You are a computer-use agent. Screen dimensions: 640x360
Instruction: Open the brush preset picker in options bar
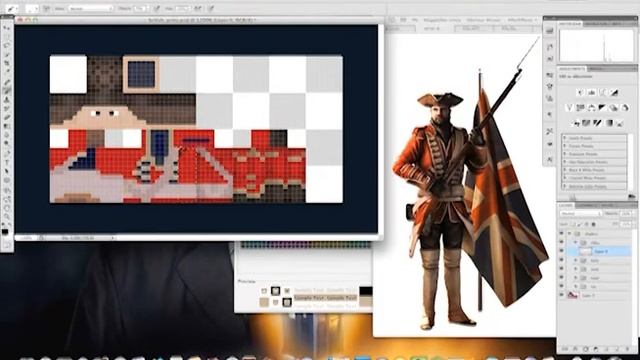[32, 8]
